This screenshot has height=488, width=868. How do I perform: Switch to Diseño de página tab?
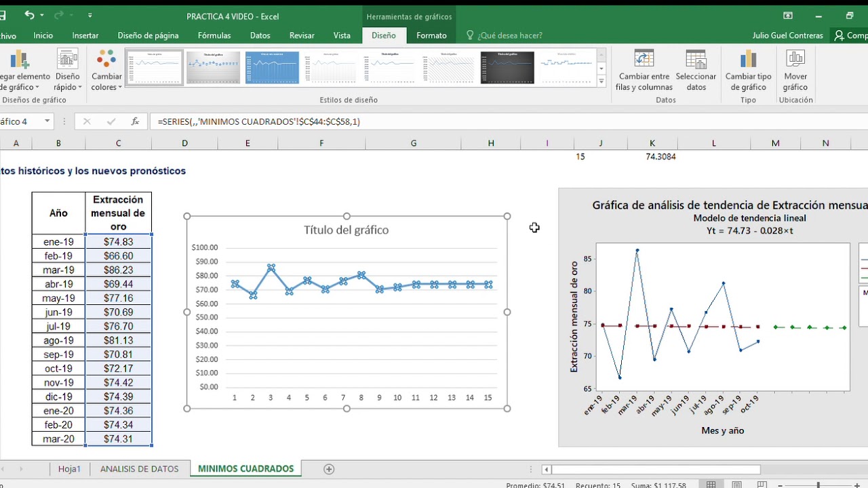[148, 35]
